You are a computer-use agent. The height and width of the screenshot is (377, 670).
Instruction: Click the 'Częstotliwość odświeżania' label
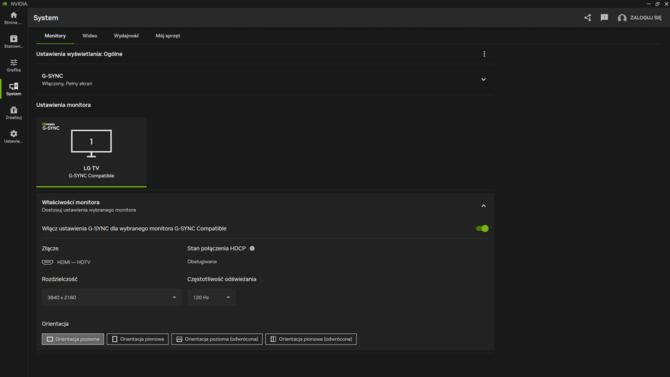[221, 279]
